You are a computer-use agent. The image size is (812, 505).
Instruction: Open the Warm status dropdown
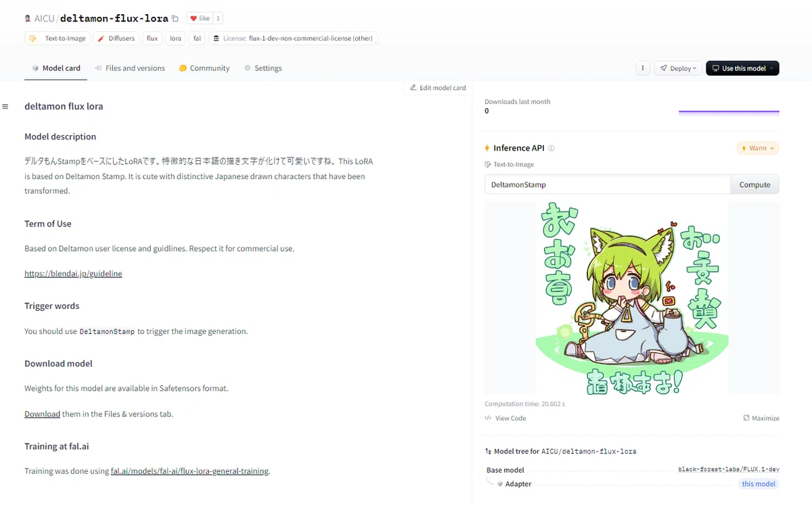758,148
